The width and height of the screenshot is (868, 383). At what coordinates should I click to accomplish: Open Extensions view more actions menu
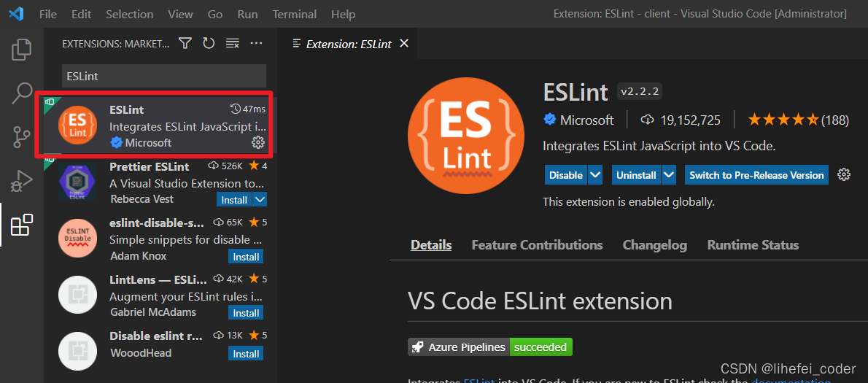click(256, 43)
